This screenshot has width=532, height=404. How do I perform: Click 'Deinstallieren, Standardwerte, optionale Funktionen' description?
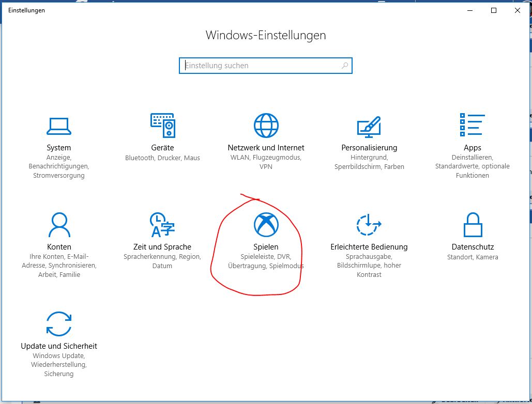(x=473, y=166)
